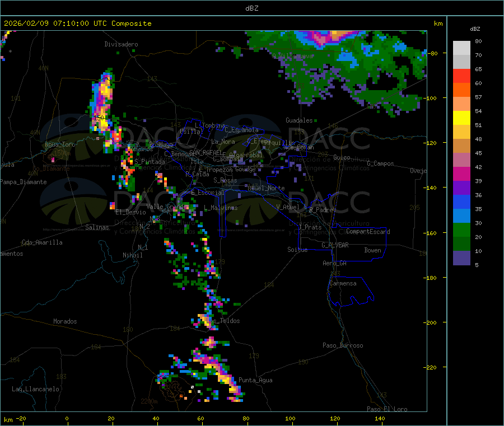Click the Valle_Grande map label

pos(167,207)
